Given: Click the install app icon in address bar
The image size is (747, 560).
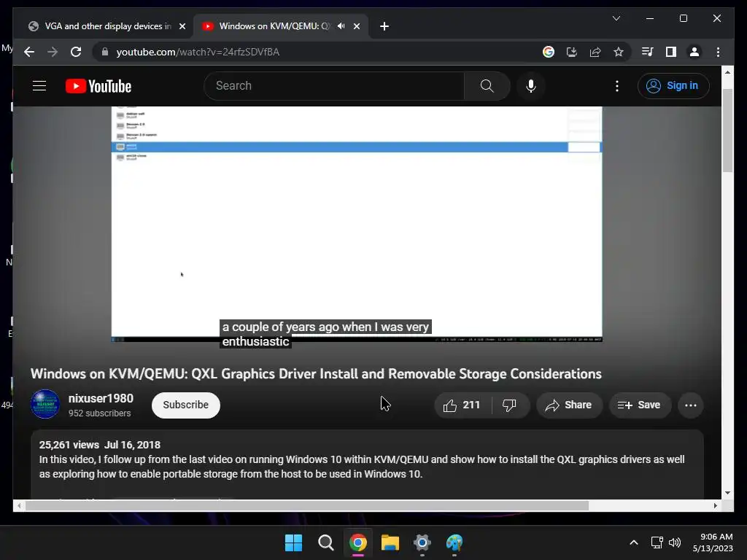Looking at the screenshot, I should 572,52.
